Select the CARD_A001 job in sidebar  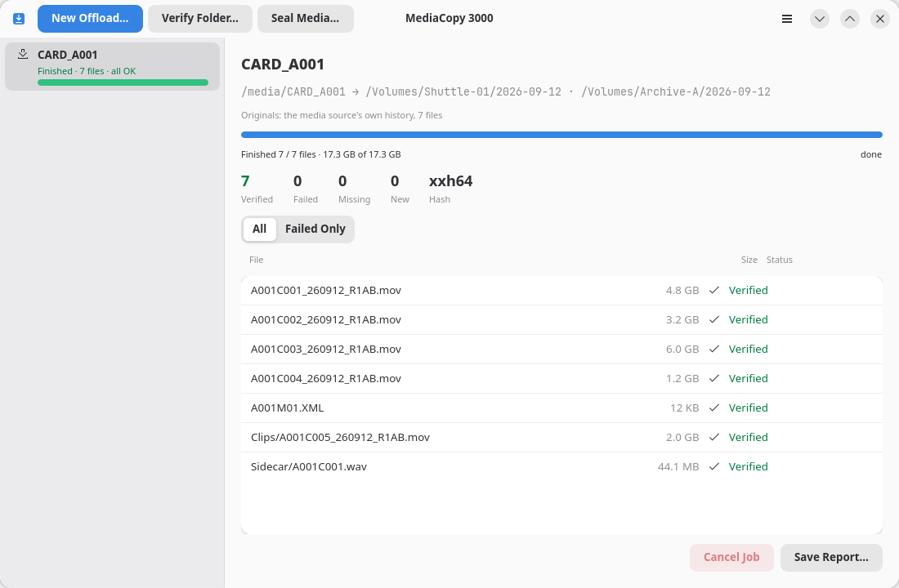(113, 66)
